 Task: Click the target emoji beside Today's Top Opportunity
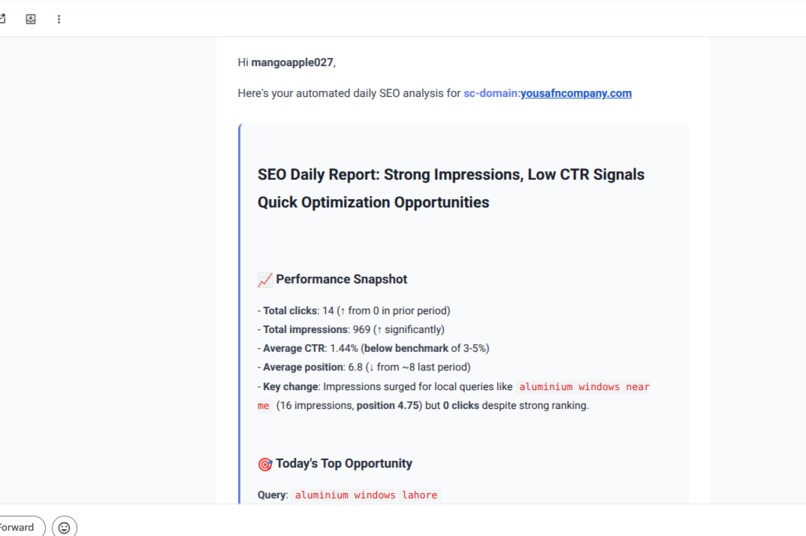(x=265, y=464)
